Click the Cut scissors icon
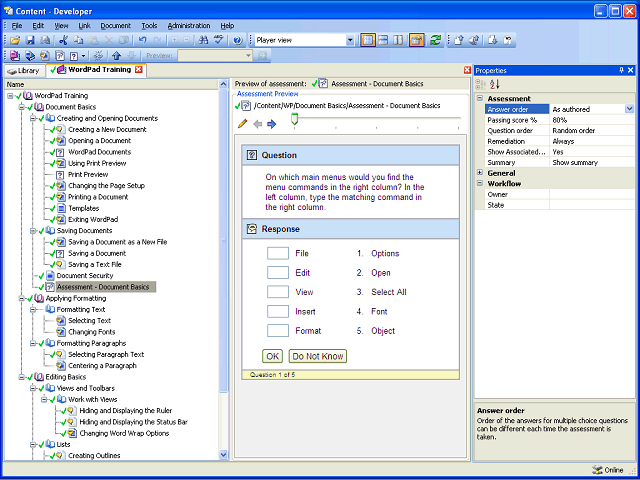Viewport: 640px width, 480px height. click(63, 40)
